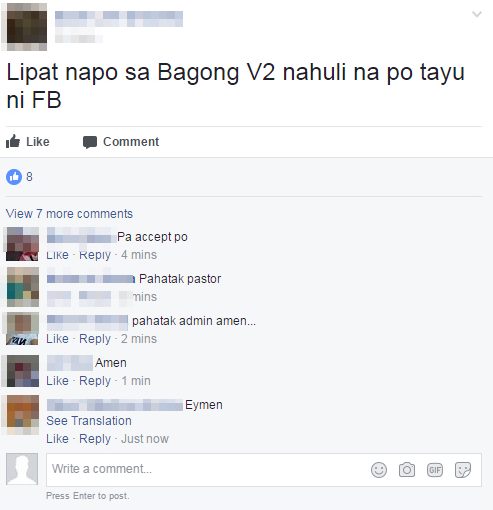
Task: Click See Translation under Eymen comment
Action: tap(89, 421)
